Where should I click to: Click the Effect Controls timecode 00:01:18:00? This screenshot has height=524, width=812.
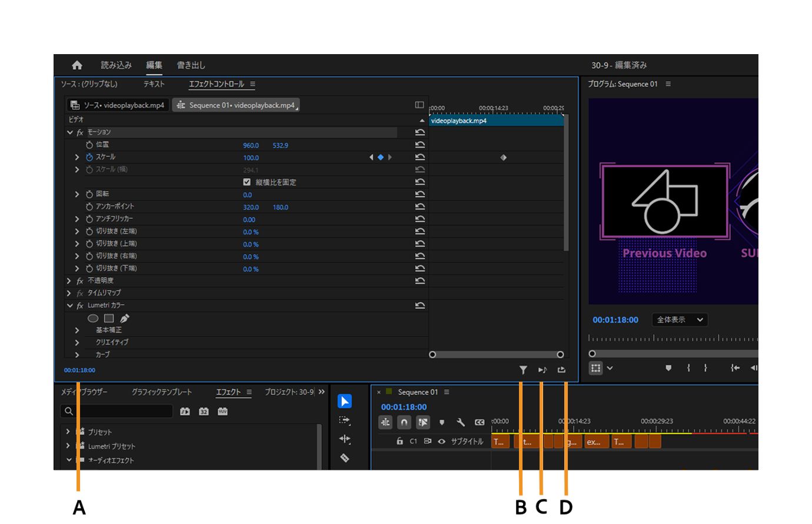point(79,370)
